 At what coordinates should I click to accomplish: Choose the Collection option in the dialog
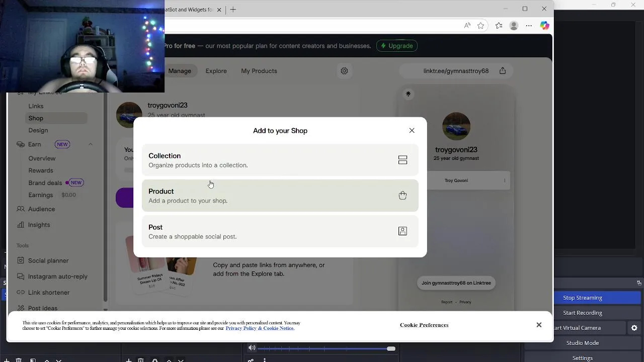tap(280, 160)
